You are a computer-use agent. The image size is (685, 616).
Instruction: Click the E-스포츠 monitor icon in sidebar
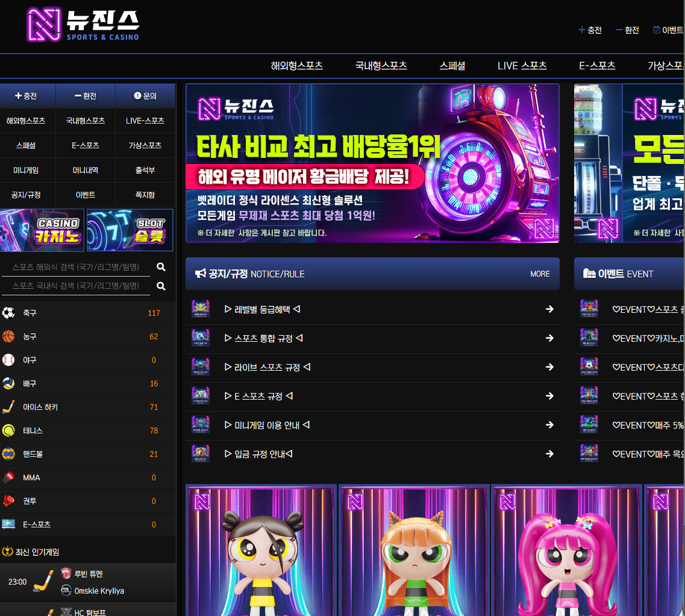(x=8, y=524)
